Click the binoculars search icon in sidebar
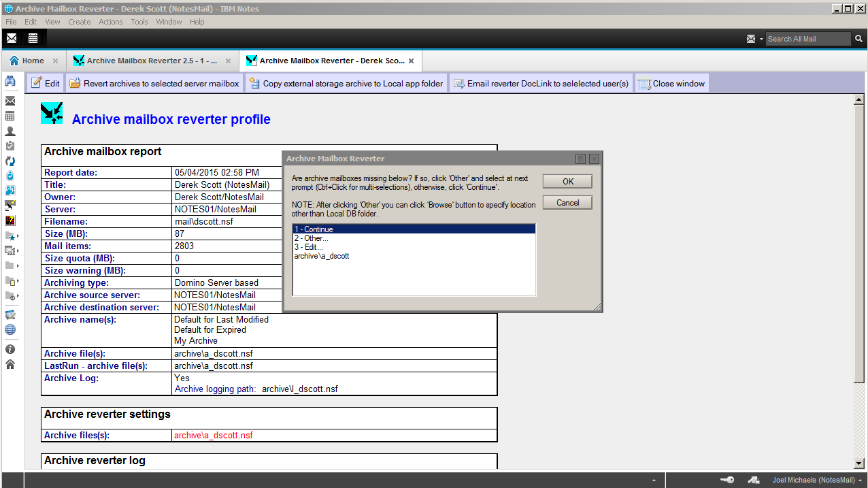 point(10,82)
